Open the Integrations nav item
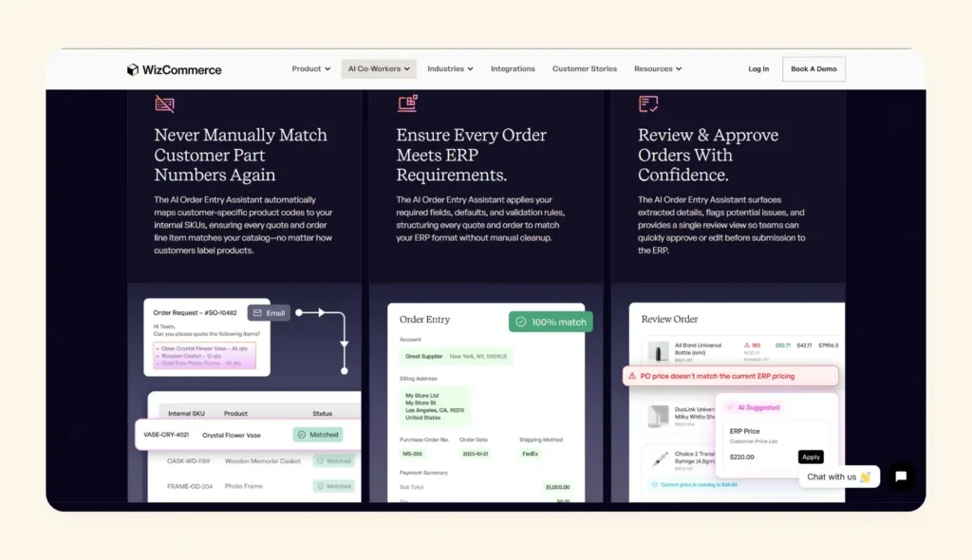The image size is (972, 560). (x=513, y=69)
